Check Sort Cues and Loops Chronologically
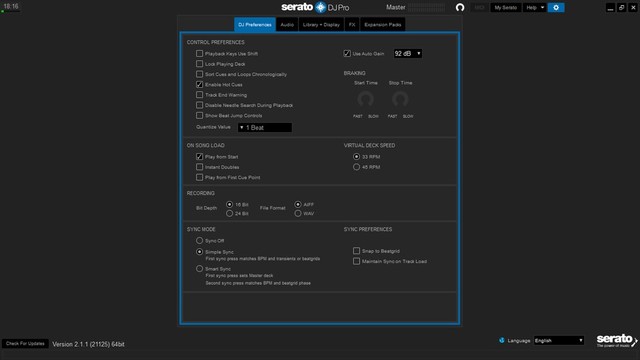The height and width of the screenshot is (360, 640). (199, 74)
